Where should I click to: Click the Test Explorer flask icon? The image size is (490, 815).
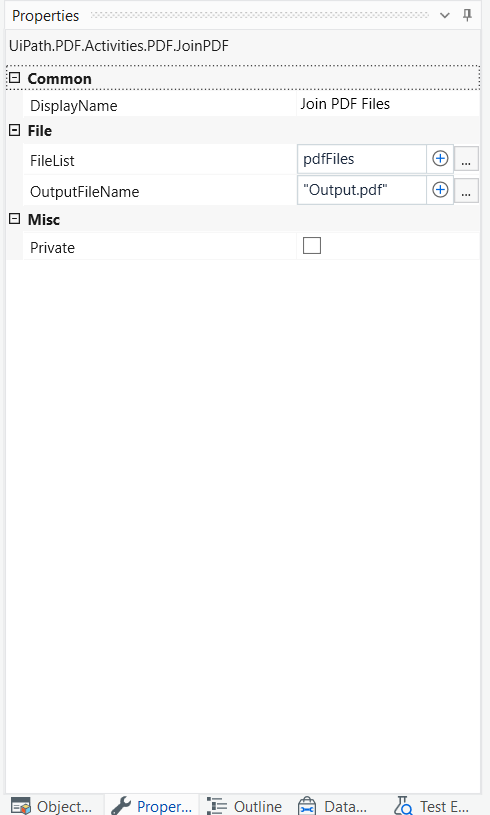[x=403, y=806]
